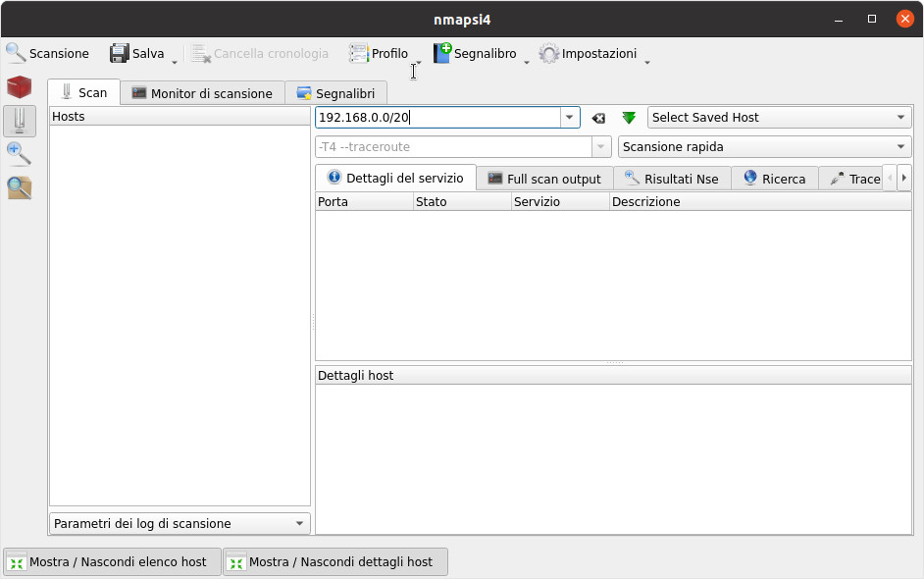
Task: Open the Profilo toolbar menu
Action: click(x=379, y=54)
